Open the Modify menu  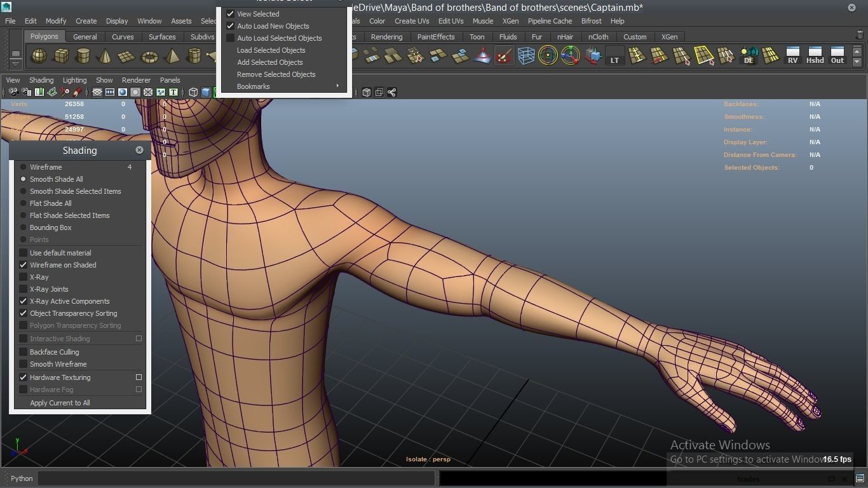coord(56,21)
